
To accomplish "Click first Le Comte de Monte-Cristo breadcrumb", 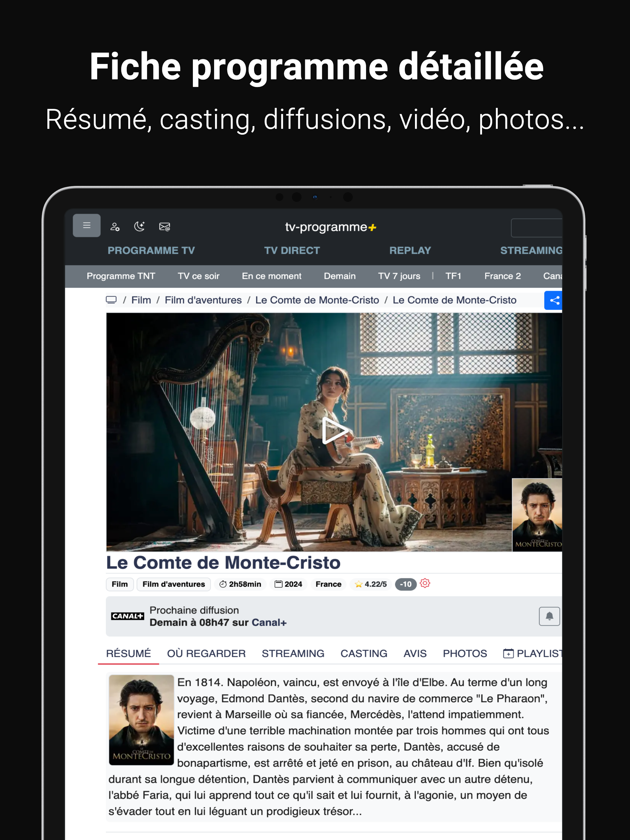I will click(317, 300).
